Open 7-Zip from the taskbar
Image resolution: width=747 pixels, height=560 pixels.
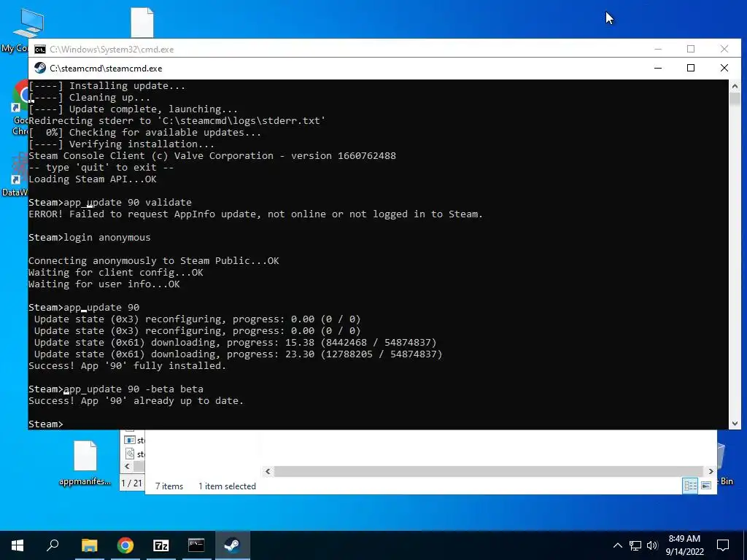coord(161,545)
